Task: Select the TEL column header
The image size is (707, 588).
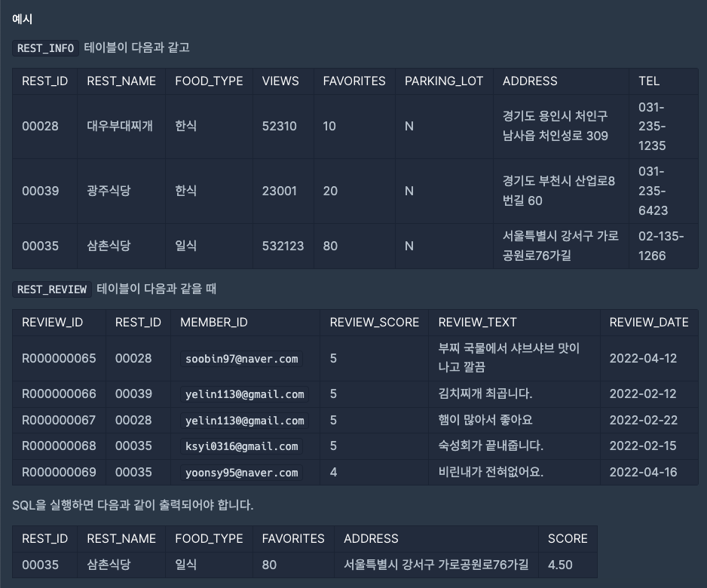Action: [x=649, y=81]
